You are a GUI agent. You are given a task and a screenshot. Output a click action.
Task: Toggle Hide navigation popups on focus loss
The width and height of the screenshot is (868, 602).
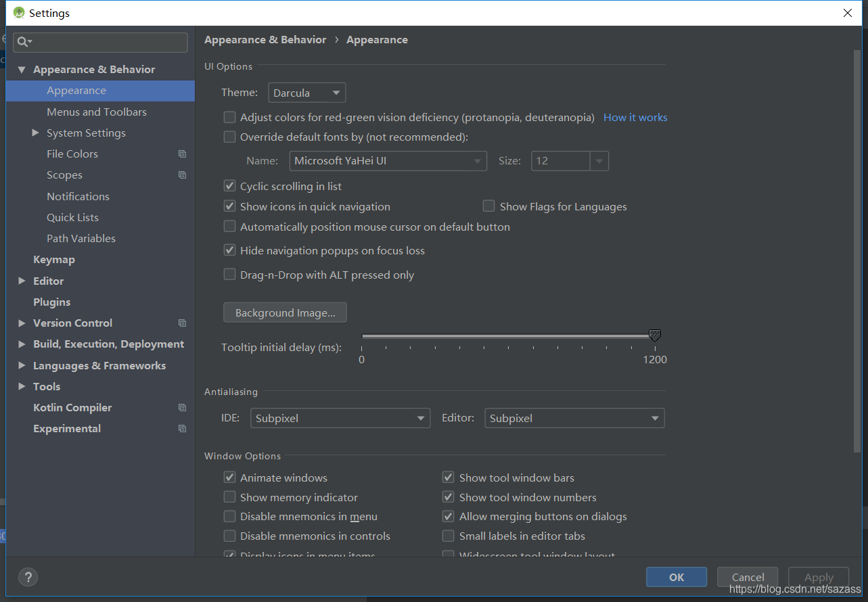click(230, 250)
